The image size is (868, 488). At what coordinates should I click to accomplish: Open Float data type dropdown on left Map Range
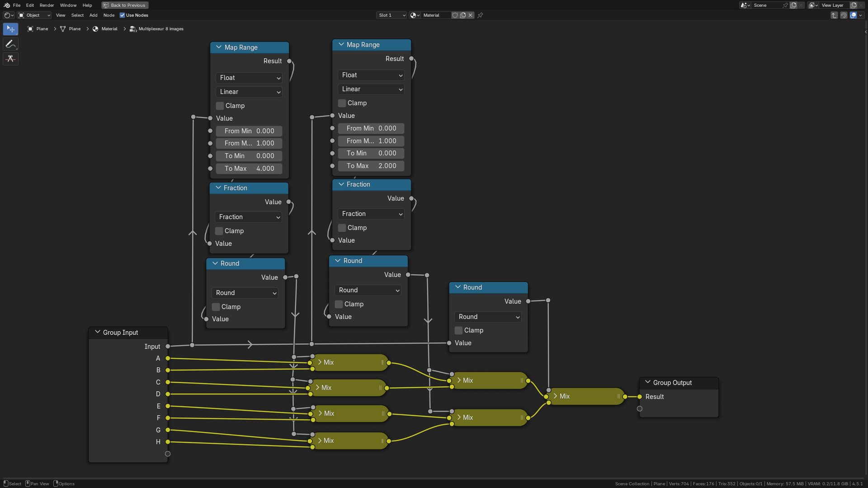coord(249,78)
